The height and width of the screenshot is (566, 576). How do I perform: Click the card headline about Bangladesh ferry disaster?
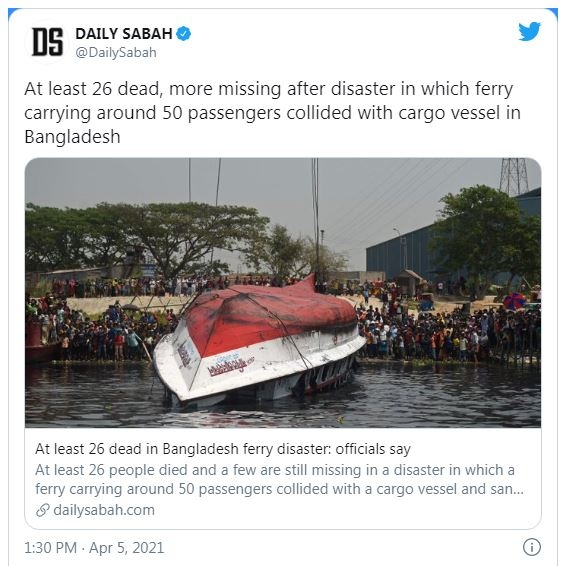(223, 449)
